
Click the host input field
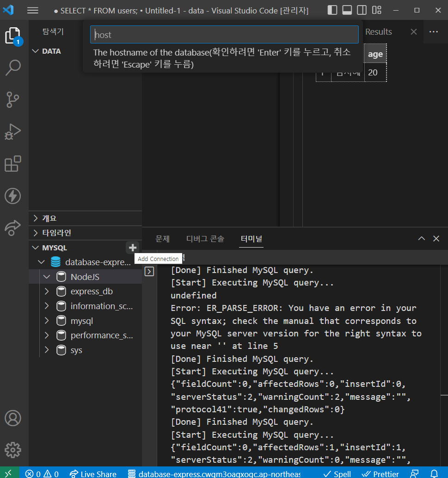coord(224,34)
